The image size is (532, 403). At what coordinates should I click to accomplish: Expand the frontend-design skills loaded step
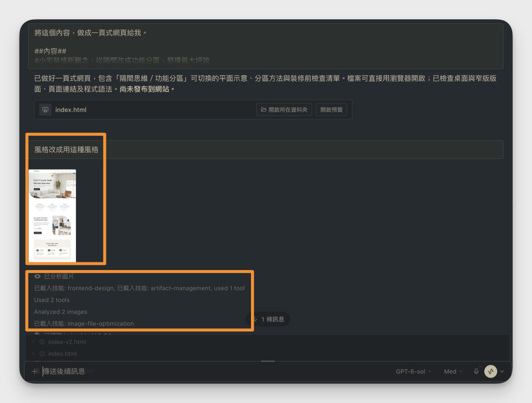[x=139, y=288]
